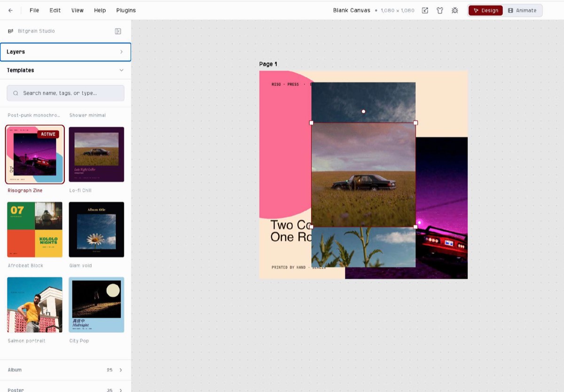This screenshot has height=392, width=564.
Task: Click the bottom-right resize handle of selection
Action: click(x=415, y=227)
